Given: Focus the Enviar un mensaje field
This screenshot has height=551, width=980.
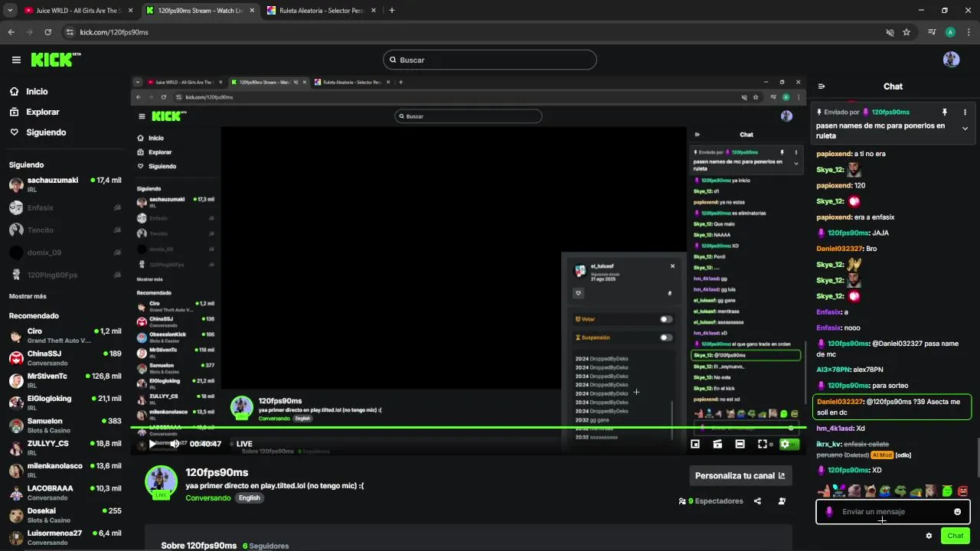Looking at the screenshot, I should coord(893,512).
